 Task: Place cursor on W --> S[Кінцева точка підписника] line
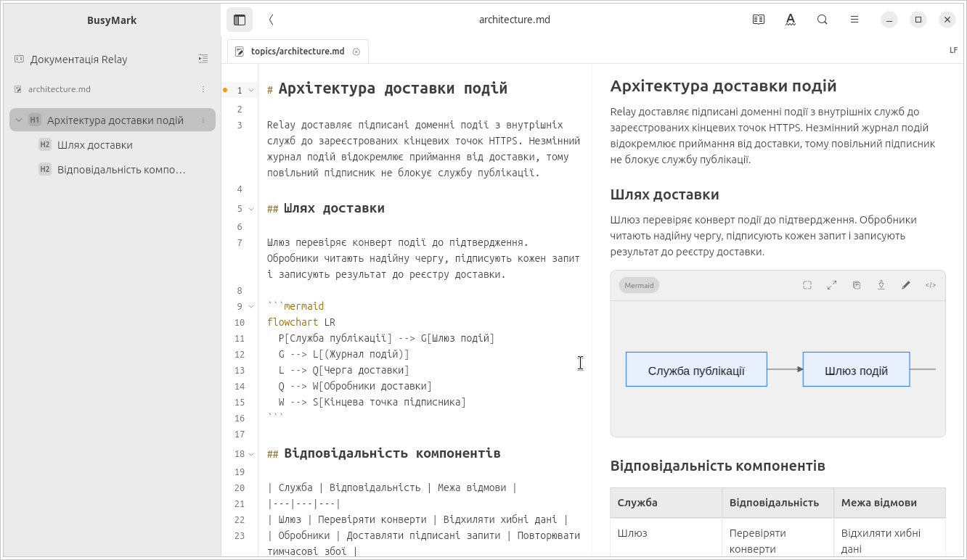pyautogui.click(x=372, y=402)
